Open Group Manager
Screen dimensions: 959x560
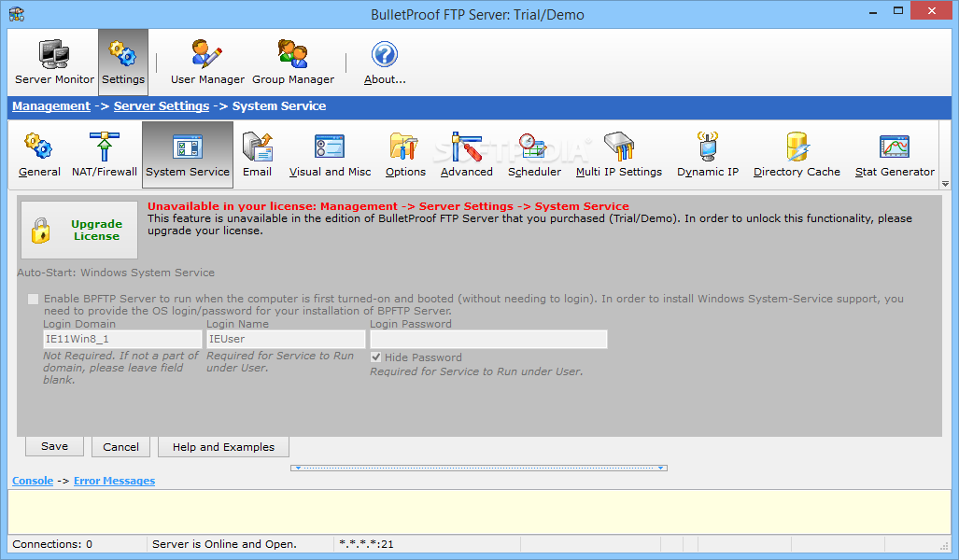tap(293, 63)
